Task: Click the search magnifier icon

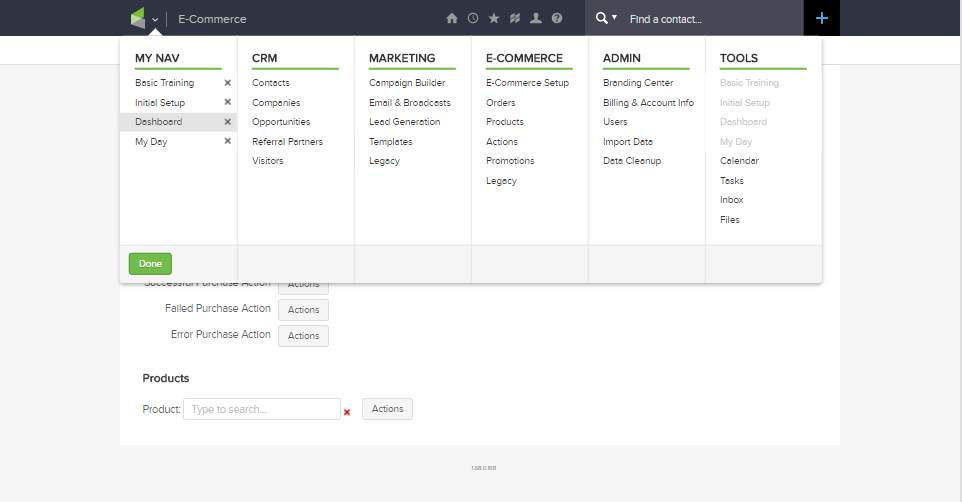Action: point(602,18)
